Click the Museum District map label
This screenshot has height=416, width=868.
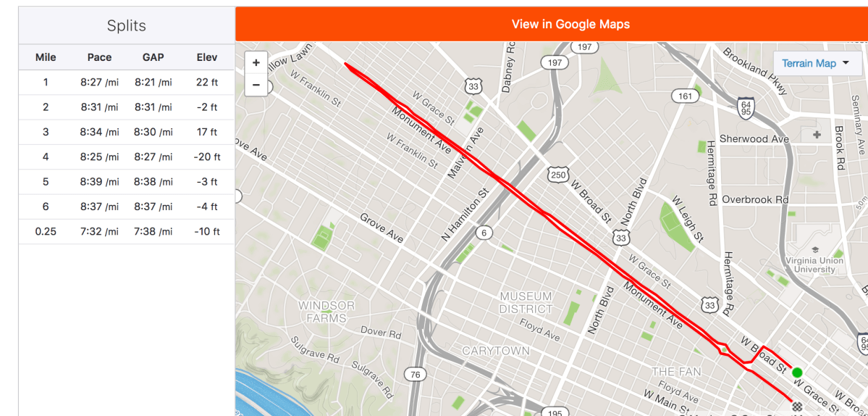coord(526,302)
